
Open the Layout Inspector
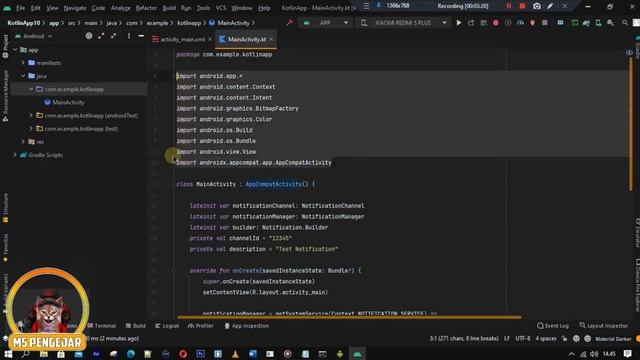click(x=604, y=326)
